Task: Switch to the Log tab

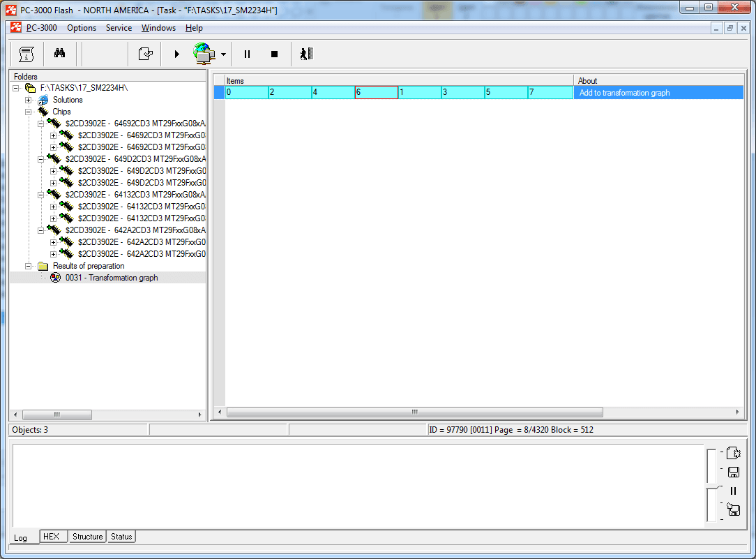Action: click(20, 538)
